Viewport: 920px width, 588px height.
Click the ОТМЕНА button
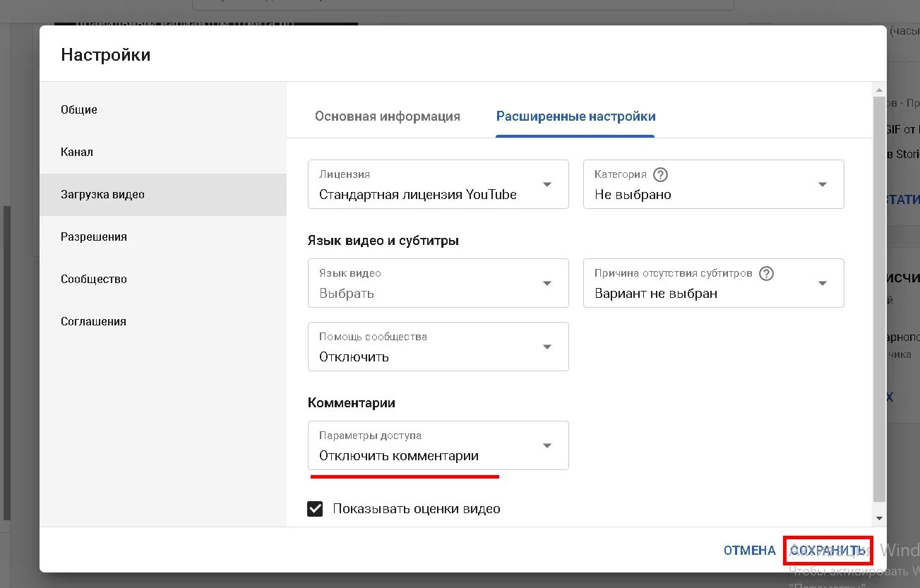point(749,550)
